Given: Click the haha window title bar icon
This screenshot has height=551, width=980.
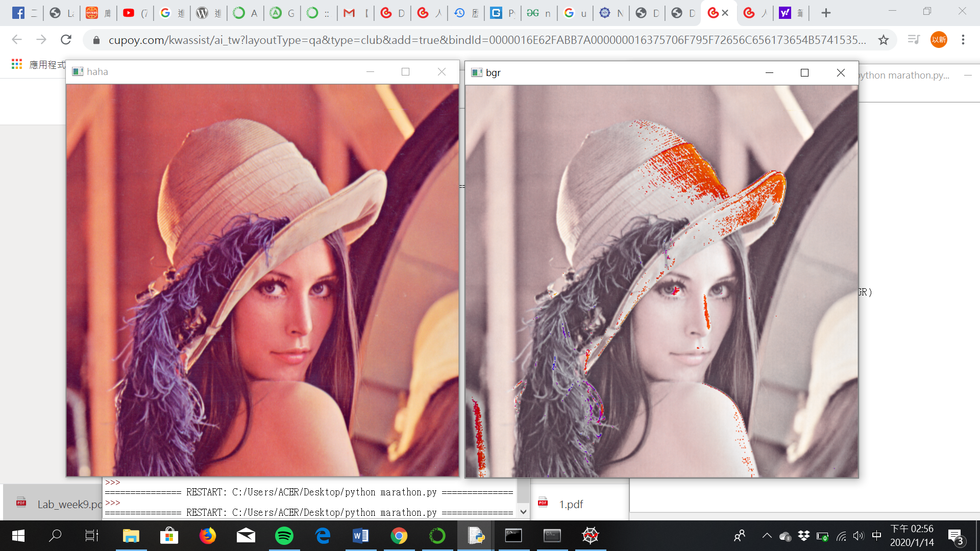Looking at the screenshot, I should click(78, 71).
